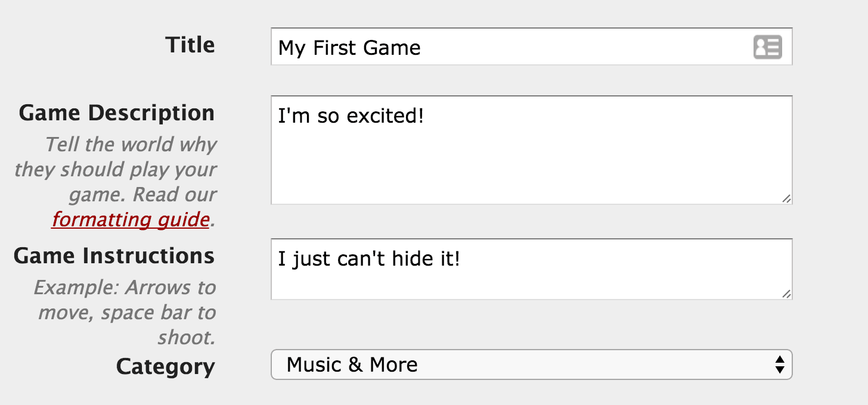The height and width of the screenshot is (405, 868).
Task: Click the Game Instructions label
Action: click(x=114, y=256)
